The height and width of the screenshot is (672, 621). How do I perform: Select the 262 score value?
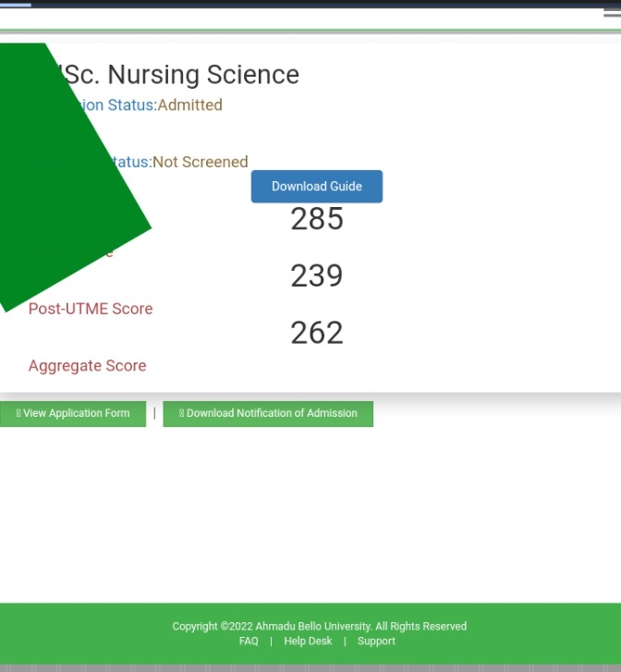pos(317,333)
